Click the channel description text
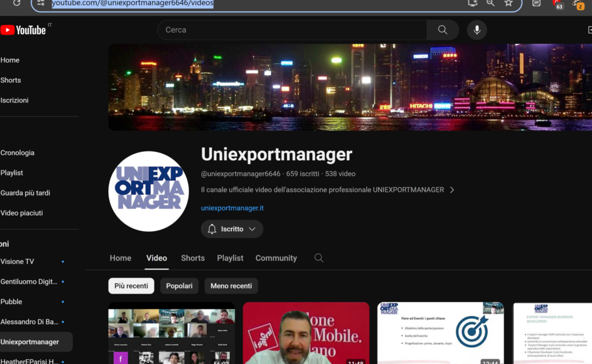The image size is (592, 364). coord(323,190)
